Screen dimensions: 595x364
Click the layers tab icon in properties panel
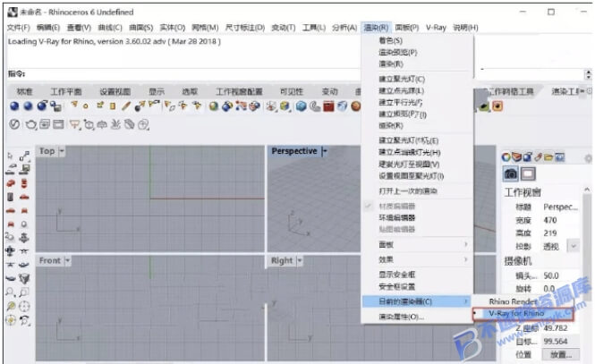point(516,157)
